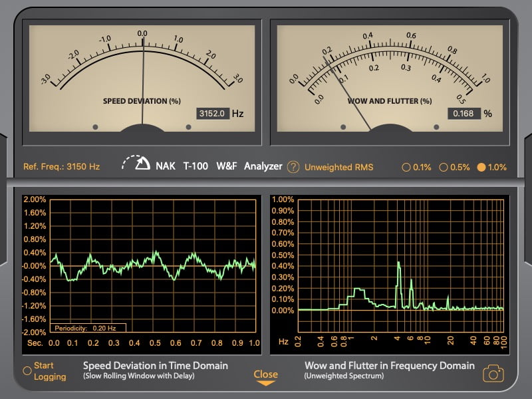Open the help question mark icon
The width and height of the screenshot is (532, 399).
point(293,167)
